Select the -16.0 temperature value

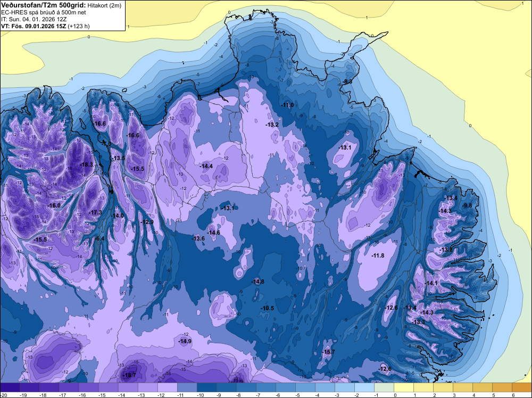(x=54, y=205)
